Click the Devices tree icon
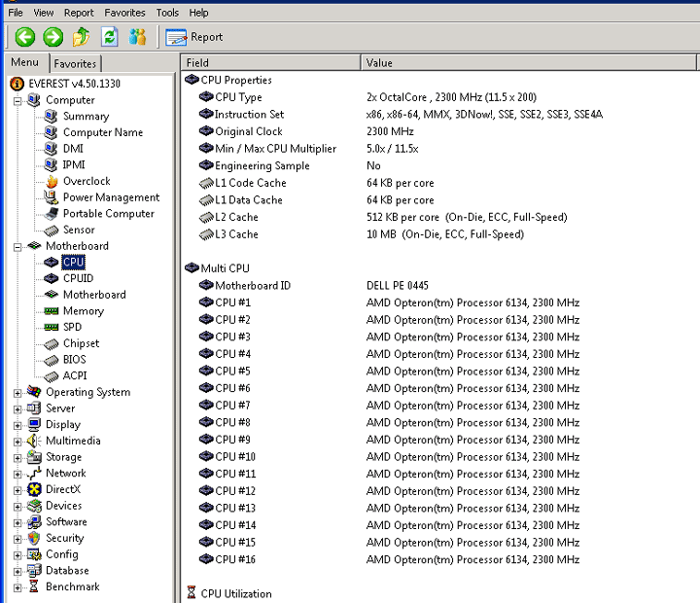 coord(34,506)
